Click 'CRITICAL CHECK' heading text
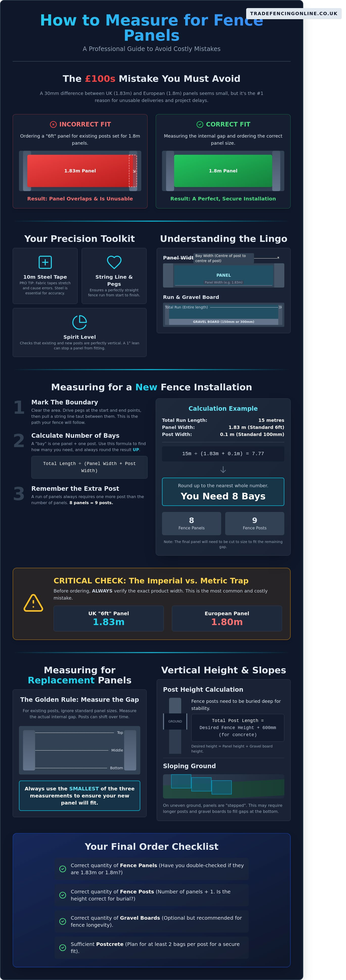The image size is (346, 980). click(151, 581)
